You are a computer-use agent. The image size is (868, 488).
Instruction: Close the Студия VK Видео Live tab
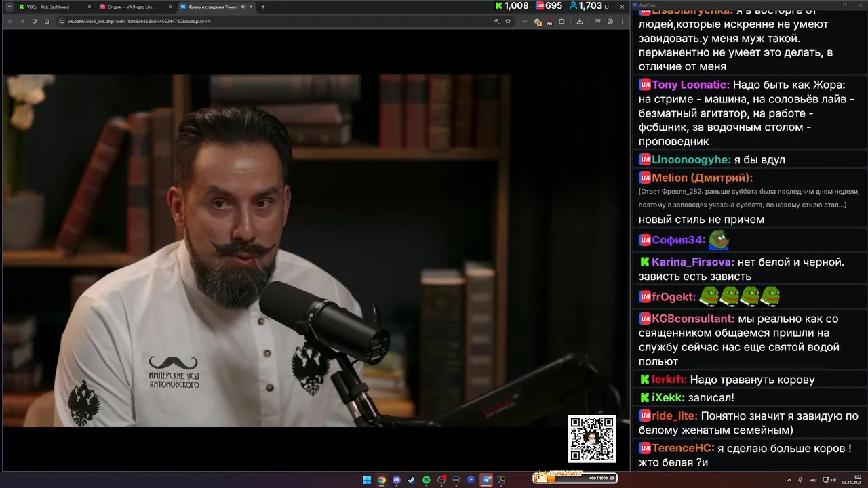click(x=170, y=7)
